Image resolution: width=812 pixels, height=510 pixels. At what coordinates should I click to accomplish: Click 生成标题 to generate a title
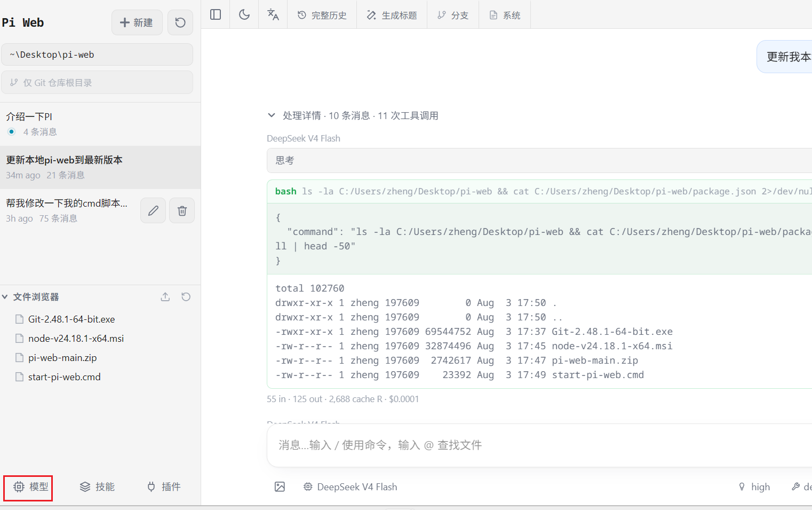click(x=392, y=15)
